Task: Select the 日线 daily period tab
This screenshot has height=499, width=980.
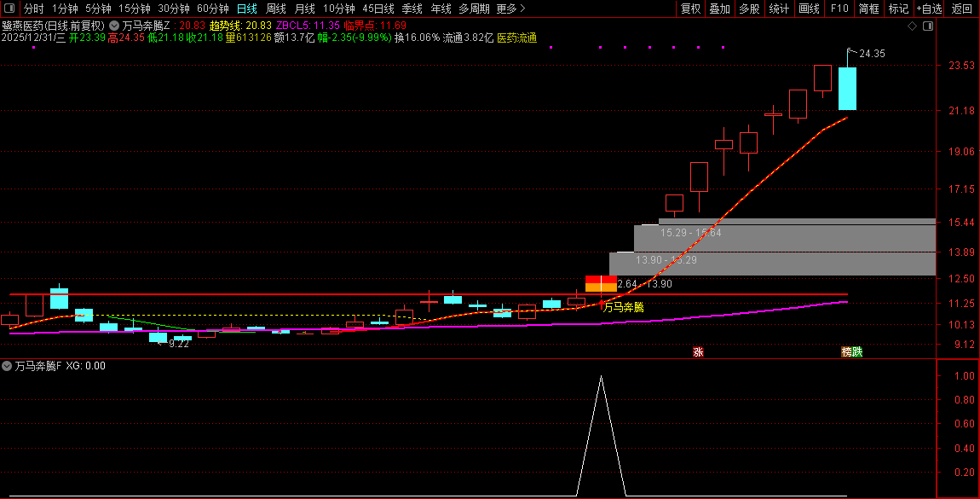Action: coord(247,9)
